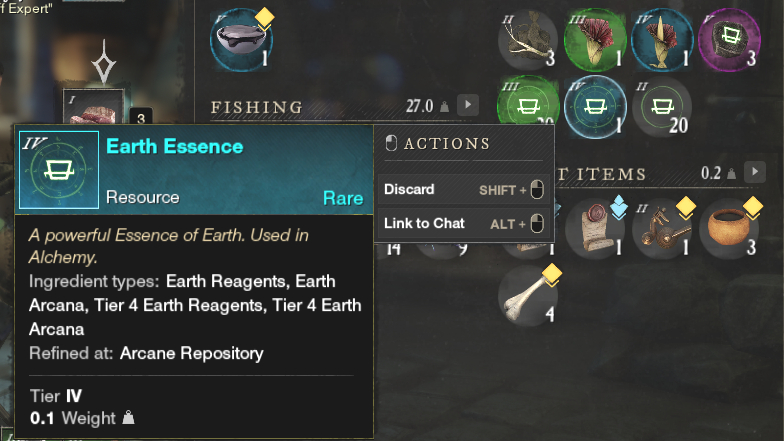784x441 pixels.
Task: Click the purple tier V earth stone item
Action: pyautogui.click(x=729, y=40)
